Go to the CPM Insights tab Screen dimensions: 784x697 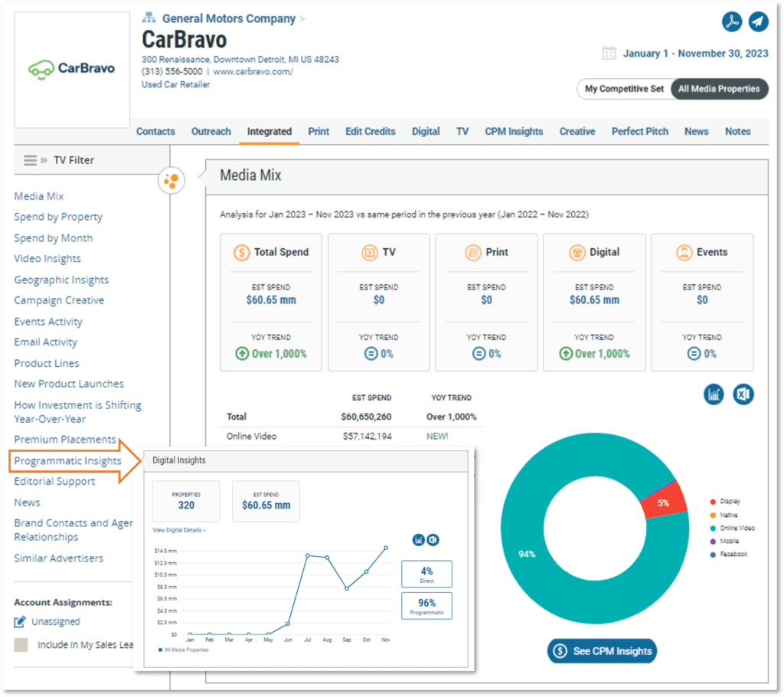[514, 132]
